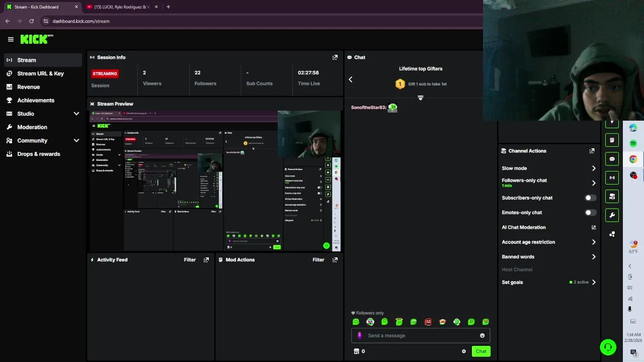Pop out the Channel Actions panel
The image size is (644, 362).
pos(592,151)
